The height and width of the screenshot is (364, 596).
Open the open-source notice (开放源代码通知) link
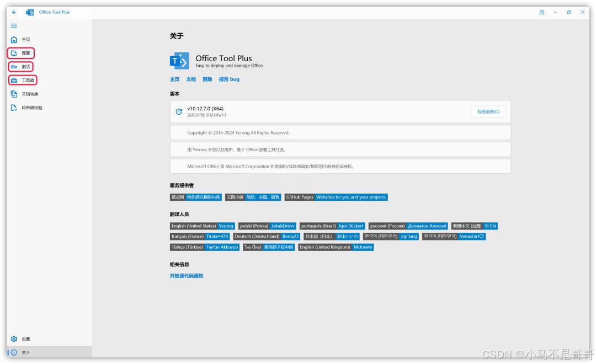(x=187, y=276)
